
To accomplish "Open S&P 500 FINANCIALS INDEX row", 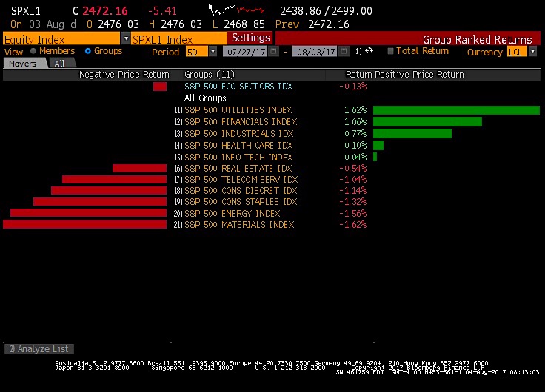I will [x=241, y=122].
